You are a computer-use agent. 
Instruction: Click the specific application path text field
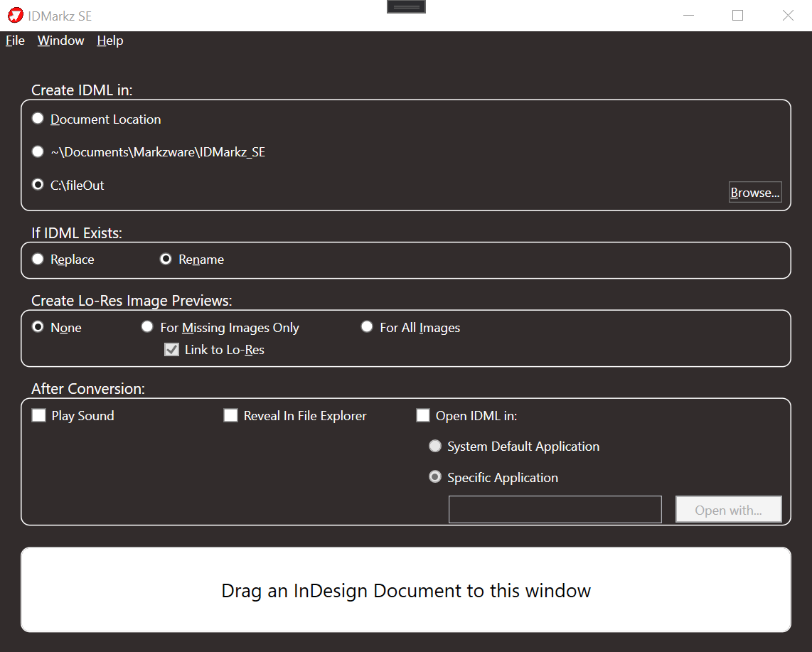point(555,510)
